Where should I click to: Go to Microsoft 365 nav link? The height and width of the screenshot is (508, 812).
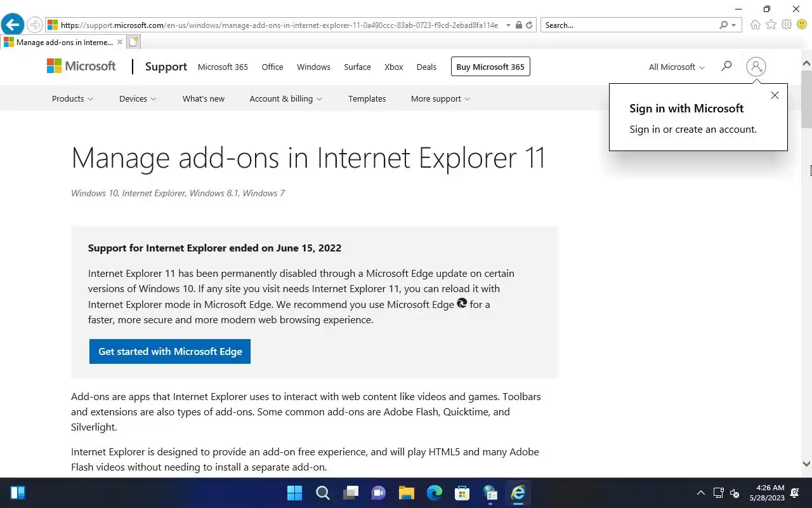[x=223, y=67]
